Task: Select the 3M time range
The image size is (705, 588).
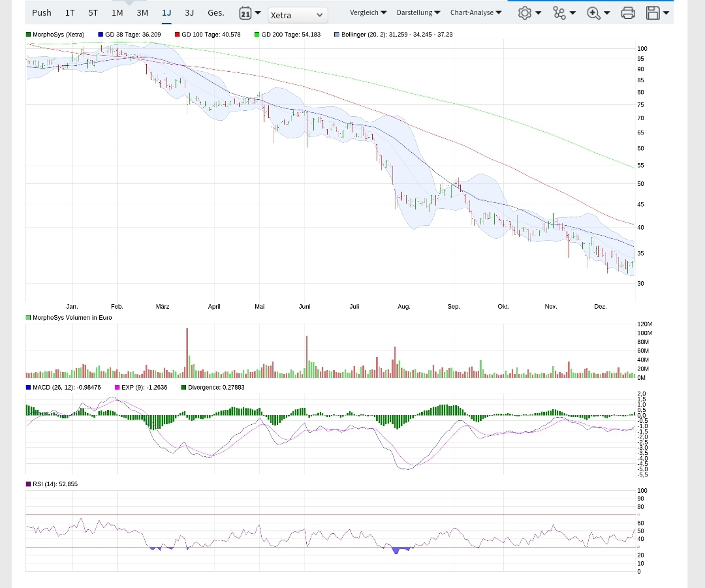Action: [142, 12]
